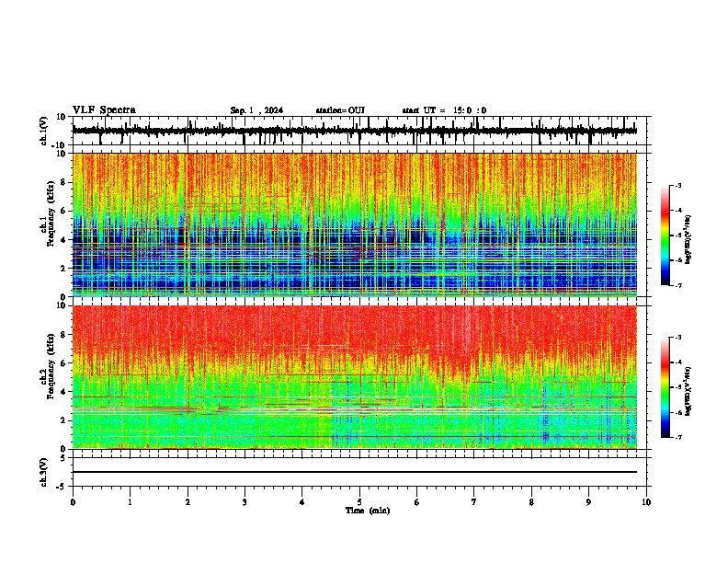Click the ch.2 color bar unit label
Viewport: 728px width, 563px height.
tap(688, 391)
